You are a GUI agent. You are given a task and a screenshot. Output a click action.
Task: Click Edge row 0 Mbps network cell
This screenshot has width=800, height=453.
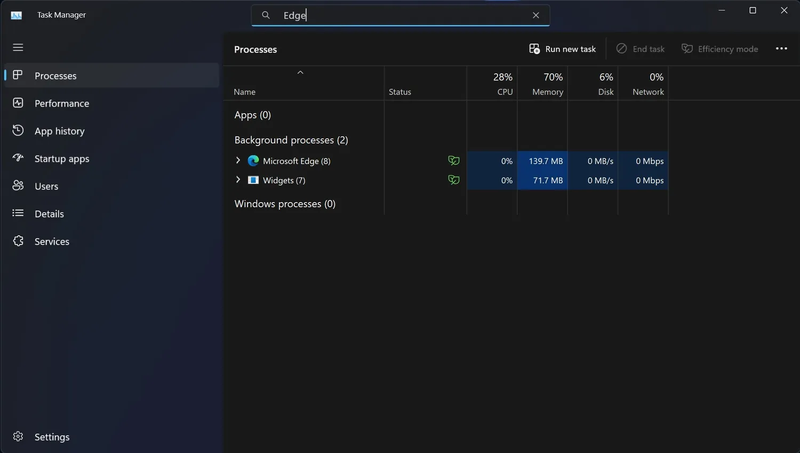tap(643, 161)
